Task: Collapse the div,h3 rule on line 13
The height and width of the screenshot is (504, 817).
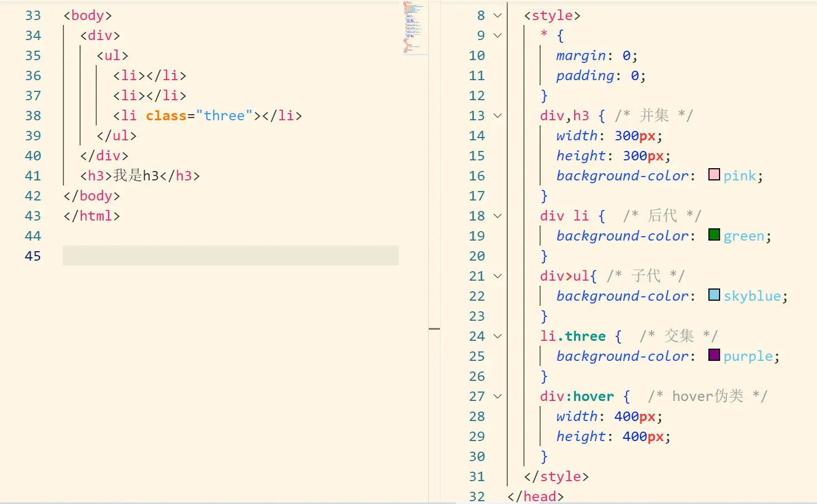Action: [x=498, y=116]
